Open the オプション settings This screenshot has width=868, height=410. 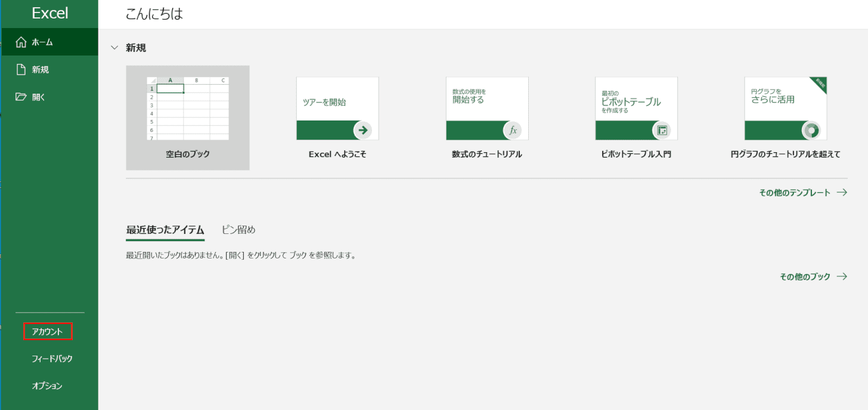[x=47, y=386]
